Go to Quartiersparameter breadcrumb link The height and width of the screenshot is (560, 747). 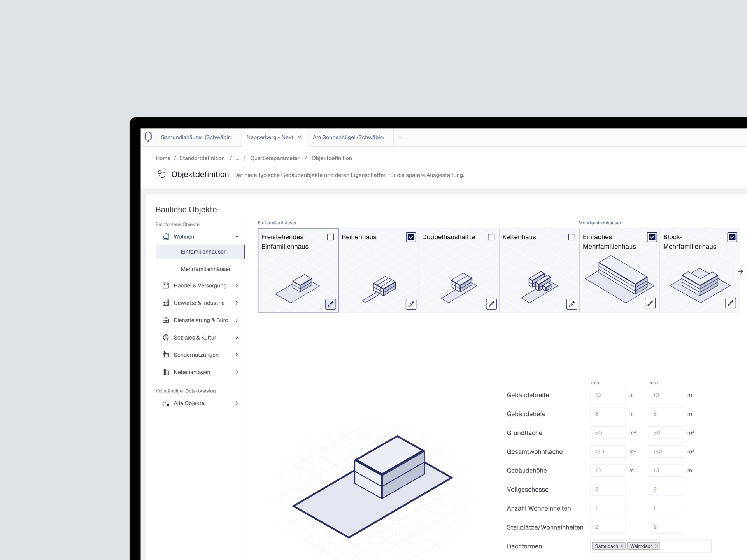275,158
